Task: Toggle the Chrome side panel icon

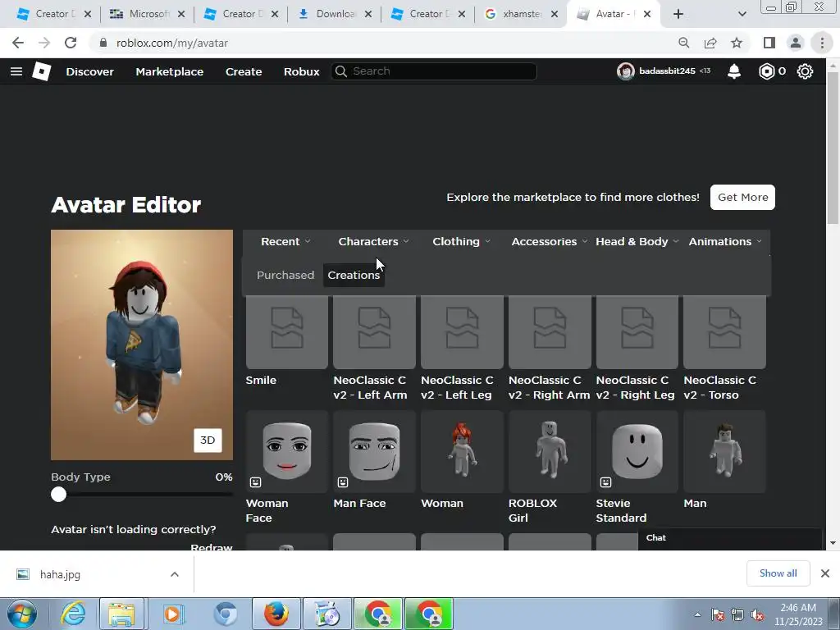Action: [769, 43]
